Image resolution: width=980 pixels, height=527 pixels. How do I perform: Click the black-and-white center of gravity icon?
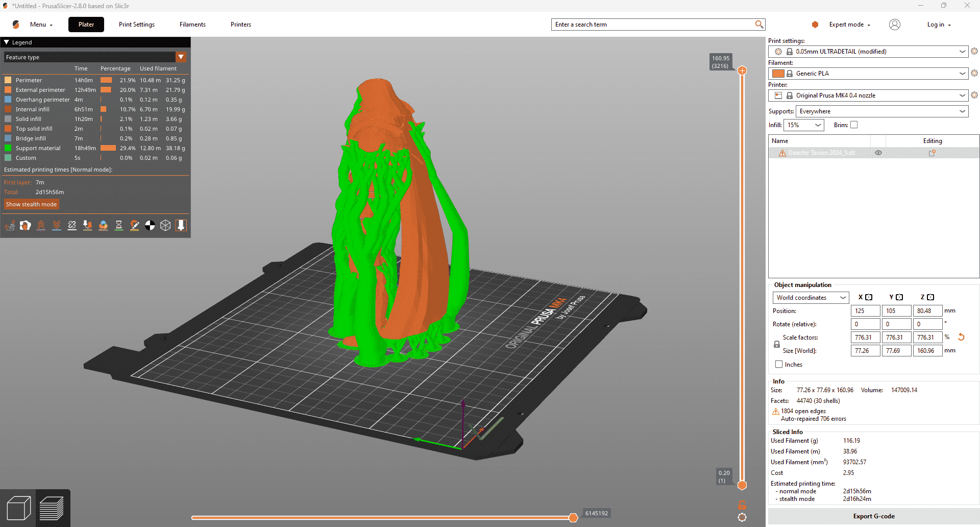150,225
